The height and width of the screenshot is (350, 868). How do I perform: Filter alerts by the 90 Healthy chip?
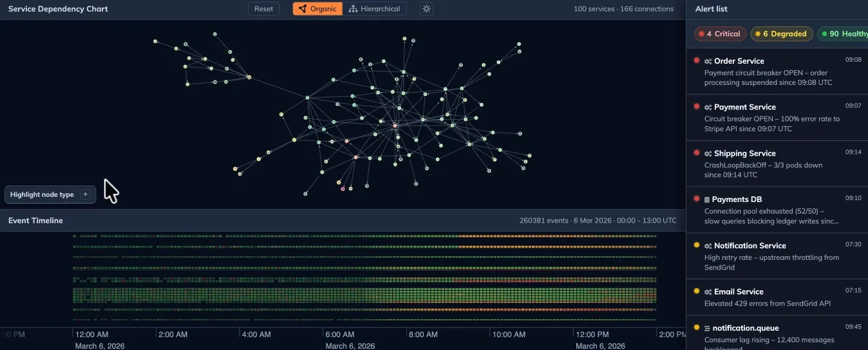click(x=843, y=34)
